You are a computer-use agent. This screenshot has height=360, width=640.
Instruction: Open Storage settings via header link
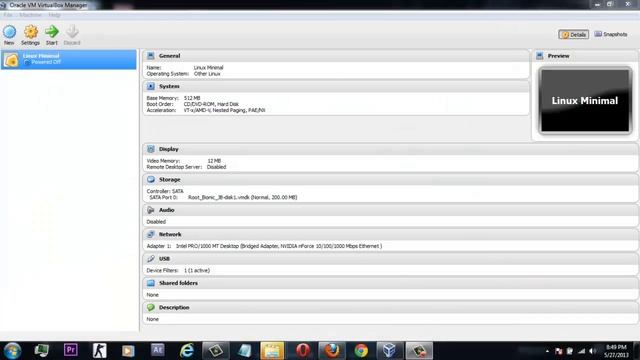coord(169,180)
